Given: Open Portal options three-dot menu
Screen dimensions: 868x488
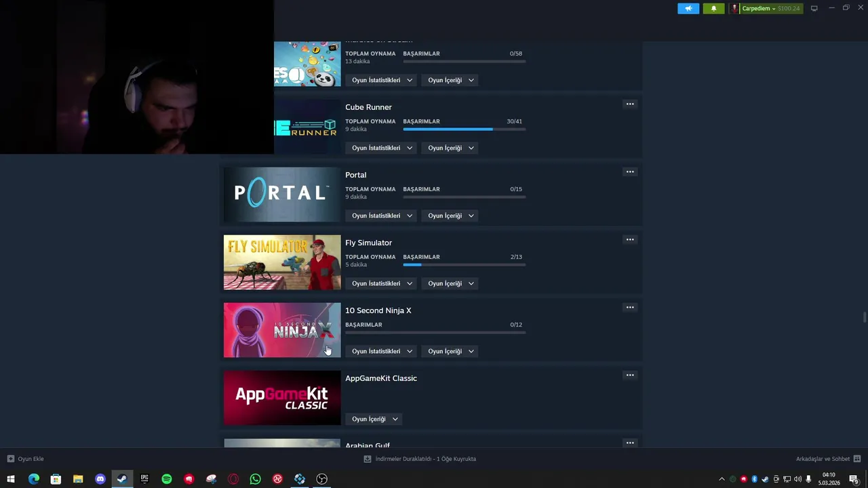Looking at the screenshot, I should pos(630,172).
